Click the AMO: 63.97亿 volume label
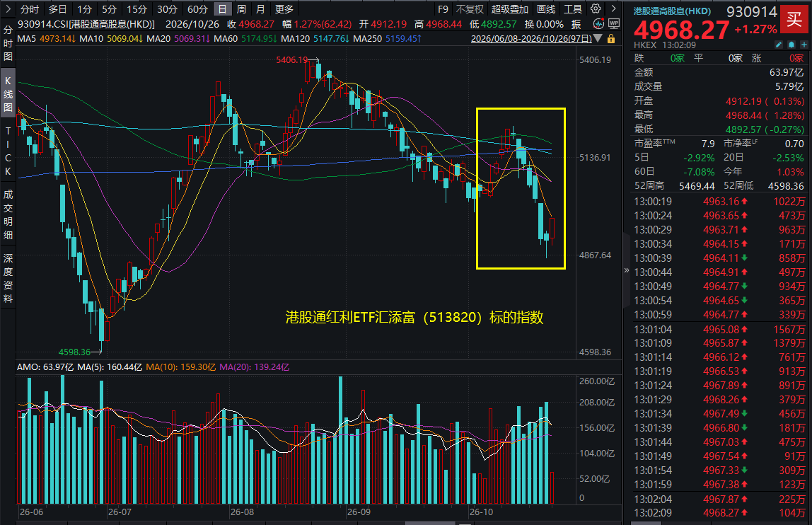 coord(45,367)
